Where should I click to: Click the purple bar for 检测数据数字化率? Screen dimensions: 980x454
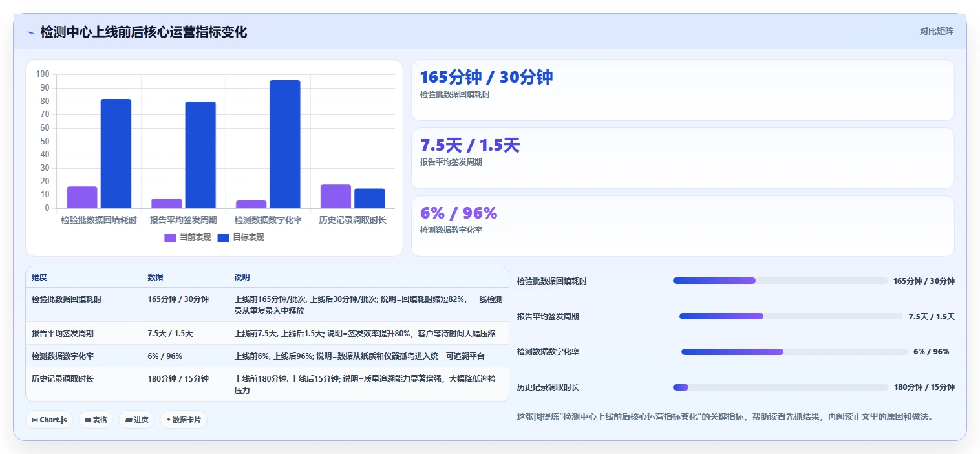click(x=251, y=204)
